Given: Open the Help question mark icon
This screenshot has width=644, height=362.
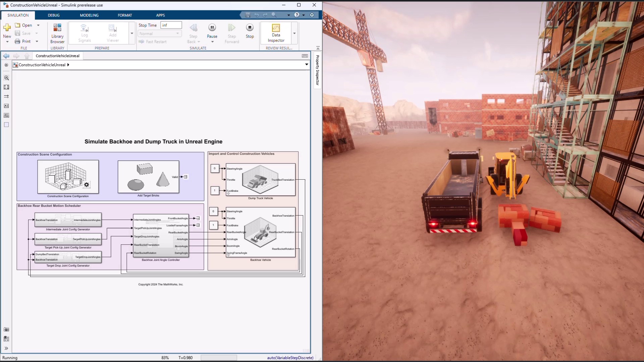Looking at the screenshot, I should 297,15.
